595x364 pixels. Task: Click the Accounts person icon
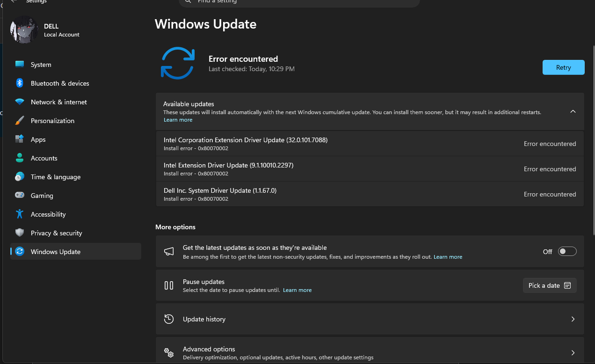[x=20, y=158]
